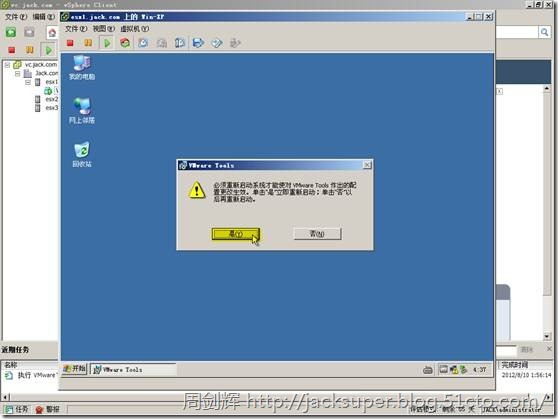558x419 pixels.
Task: Click the green play button in the vSphere Client toolbar
Action: click(48, 50)
